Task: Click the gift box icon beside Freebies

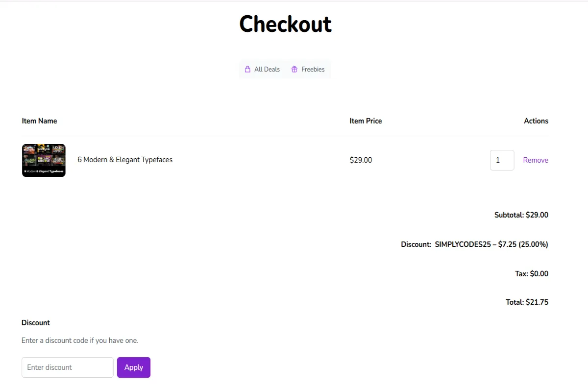Action: click(294, 69)
